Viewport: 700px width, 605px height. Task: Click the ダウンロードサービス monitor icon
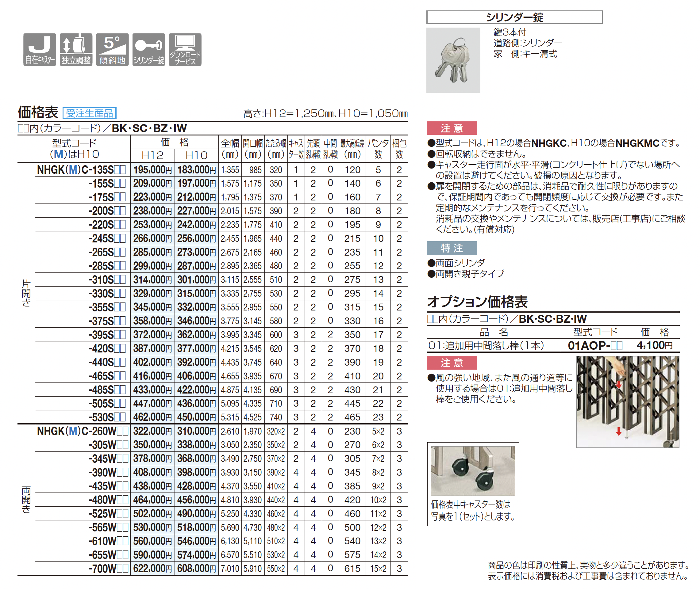185,49
